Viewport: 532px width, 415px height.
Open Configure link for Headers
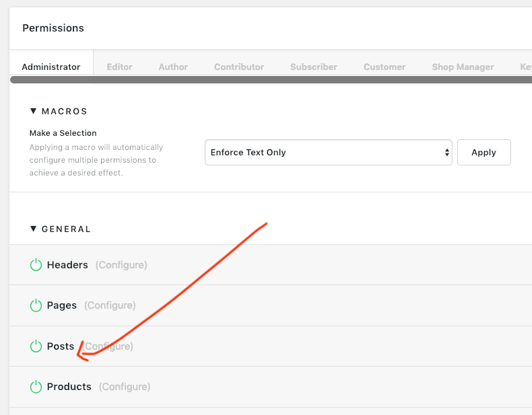tap(121, 265)
